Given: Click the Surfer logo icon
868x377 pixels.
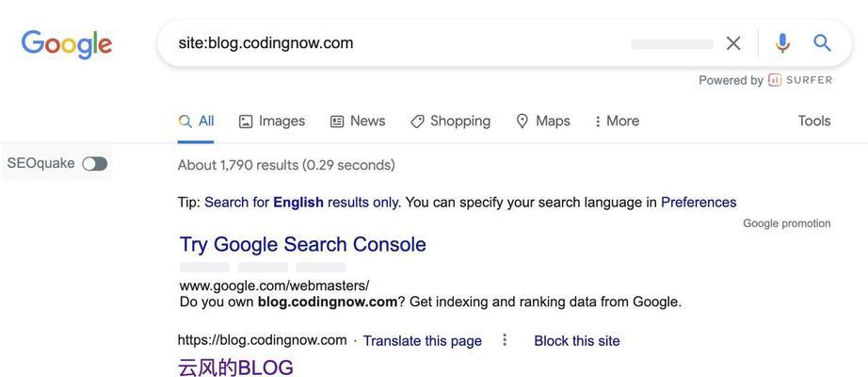Looking at the screenshot, I should click(x=775, y=80).
